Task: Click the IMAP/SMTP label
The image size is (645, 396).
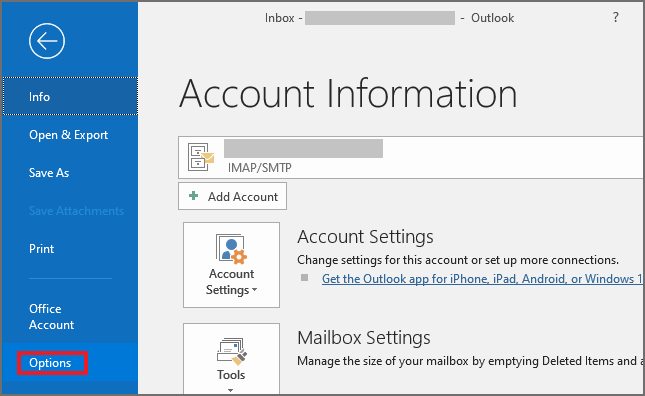Action: [260, 167]
